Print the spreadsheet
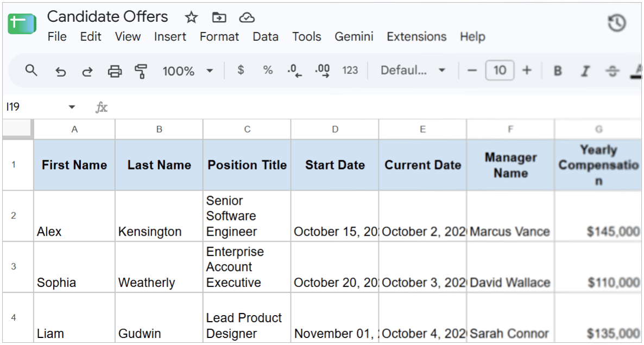Screen dimensions: 644x345 pos(115,72)
